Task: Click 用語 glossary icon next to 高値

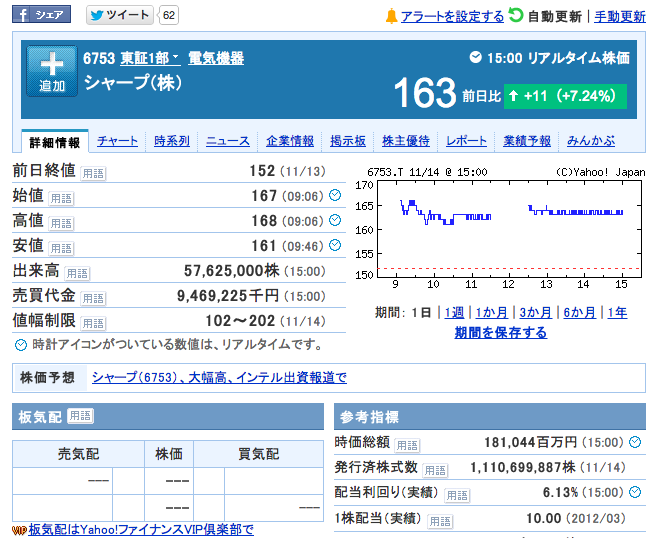Action: [x=61, y=223]
